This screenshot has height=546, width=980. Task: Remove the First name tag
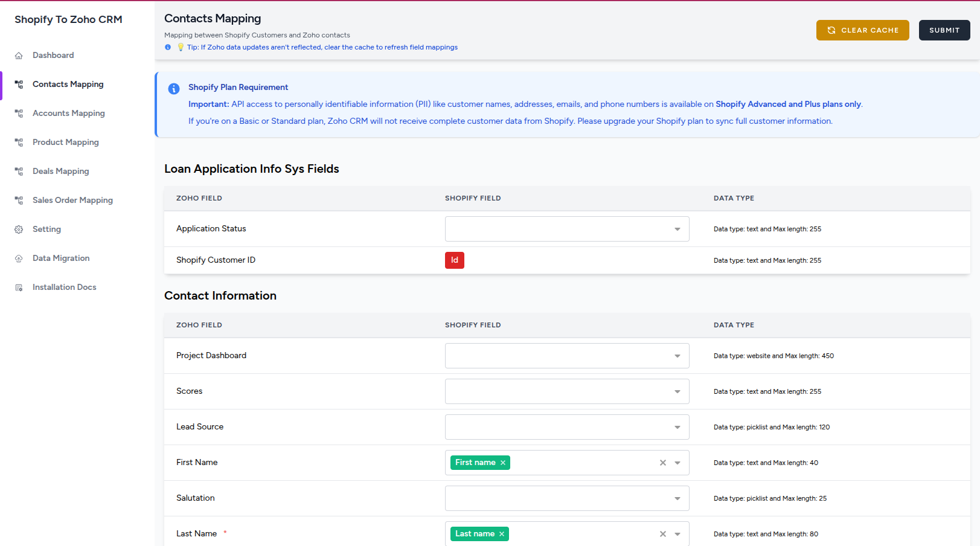(x=503, y=463)
